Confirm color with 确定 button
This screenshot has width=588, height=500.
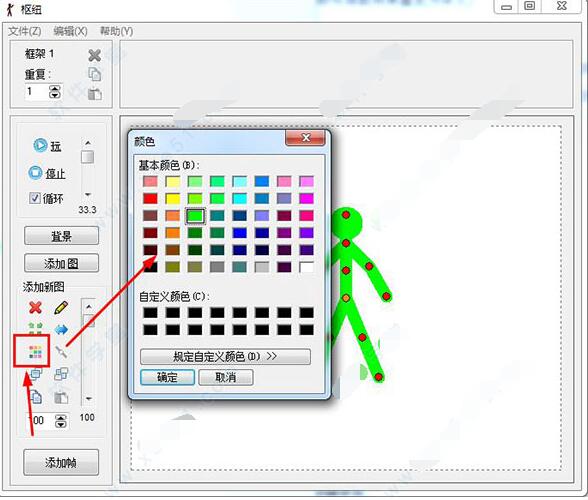pyautogui.click(x=167, y=377)
